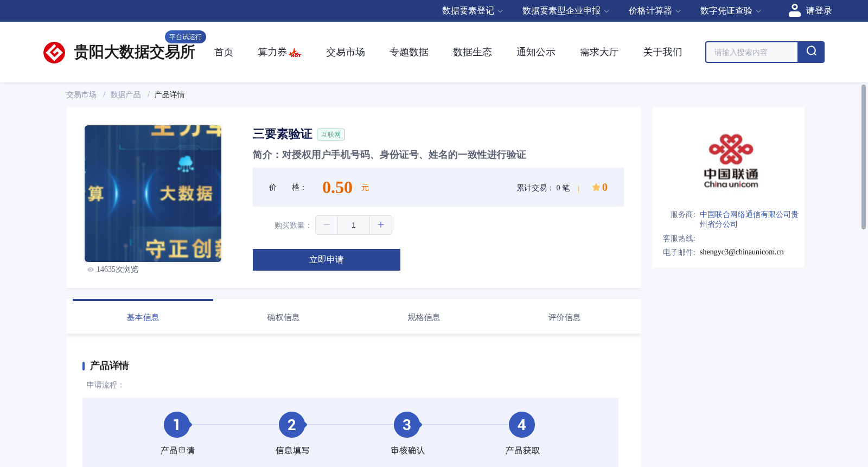Click the email shengyc3@chinaunicom.cn
The width and height of the screenshot is (868, 467).
[x=742, y=252]
